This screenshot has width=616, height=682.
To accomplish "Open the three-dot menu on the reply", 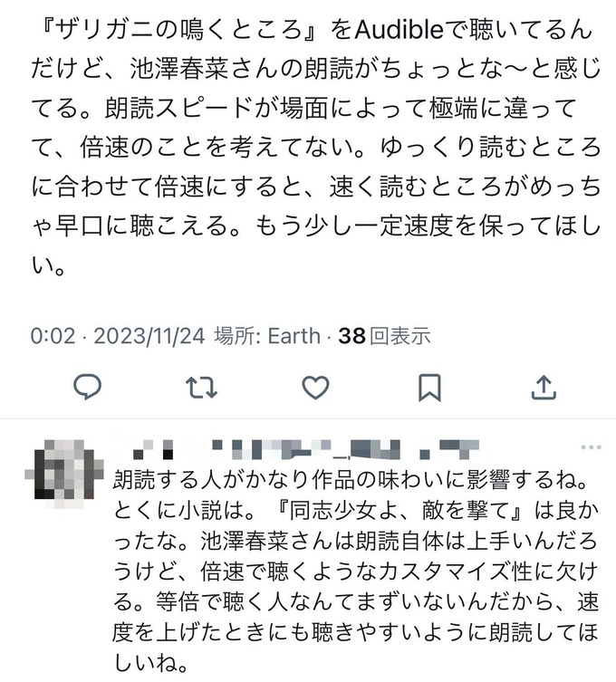I will [592, 447].
